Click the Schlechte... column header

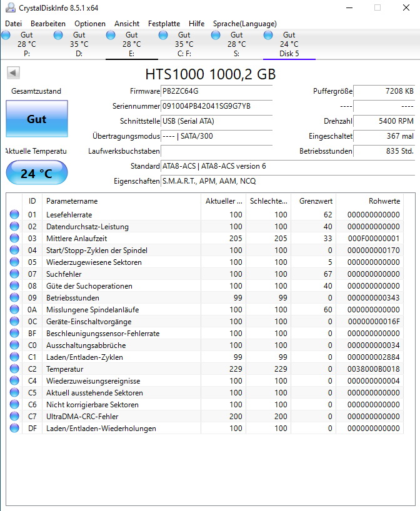[268, 201]
